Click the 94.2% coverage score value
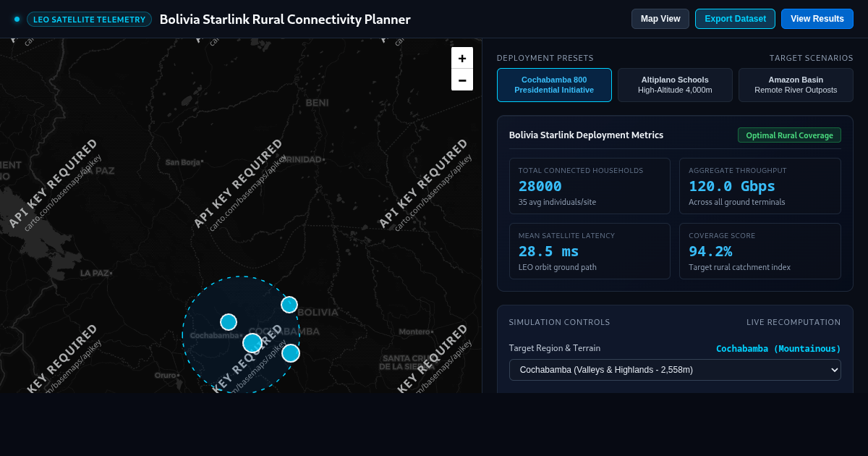868x456 pixels. (x=710, y=251)
